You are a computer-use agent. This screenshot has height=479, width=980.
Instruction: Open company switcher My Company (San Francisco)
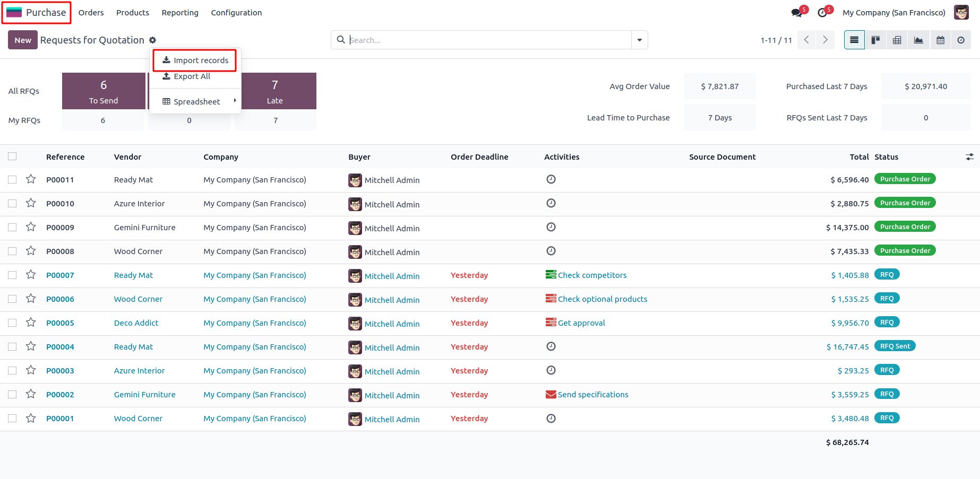coord(893,13)
